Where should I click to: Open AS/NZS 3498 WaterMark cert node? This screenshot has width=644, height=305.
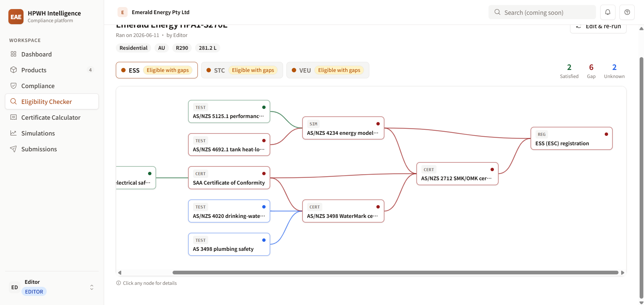(x=343, y=211)
